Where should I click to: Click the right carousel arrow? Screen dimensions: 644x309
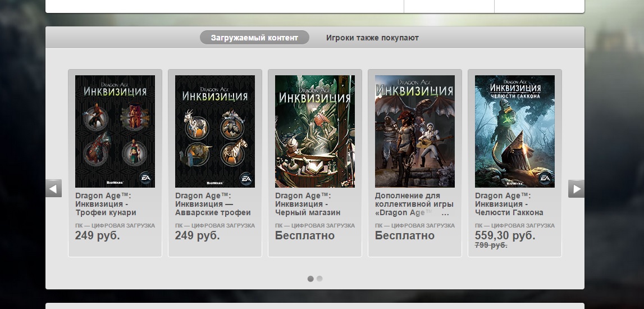click(x=576, y=189)
